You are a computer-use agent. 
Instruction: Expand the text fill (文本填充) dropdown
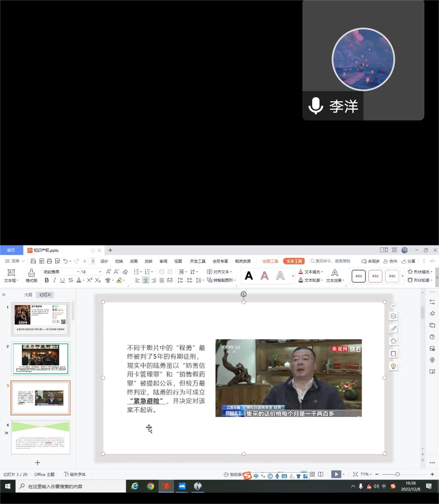322,272
